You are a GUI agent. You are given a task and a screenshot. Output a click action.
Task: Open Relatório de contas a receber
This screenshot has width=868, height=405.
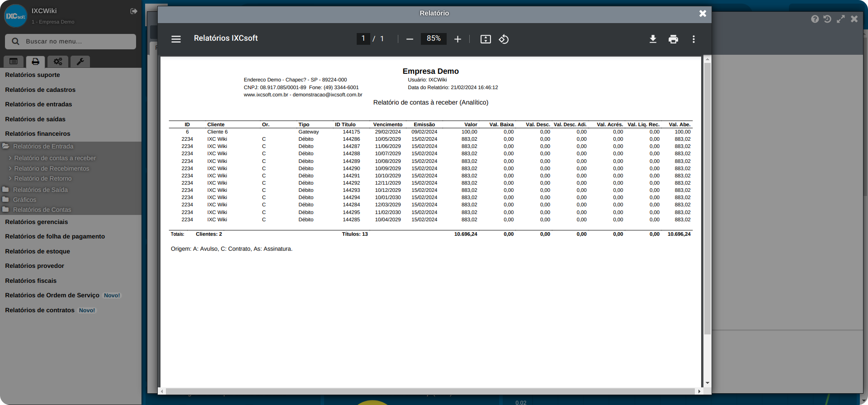(55, 158)
